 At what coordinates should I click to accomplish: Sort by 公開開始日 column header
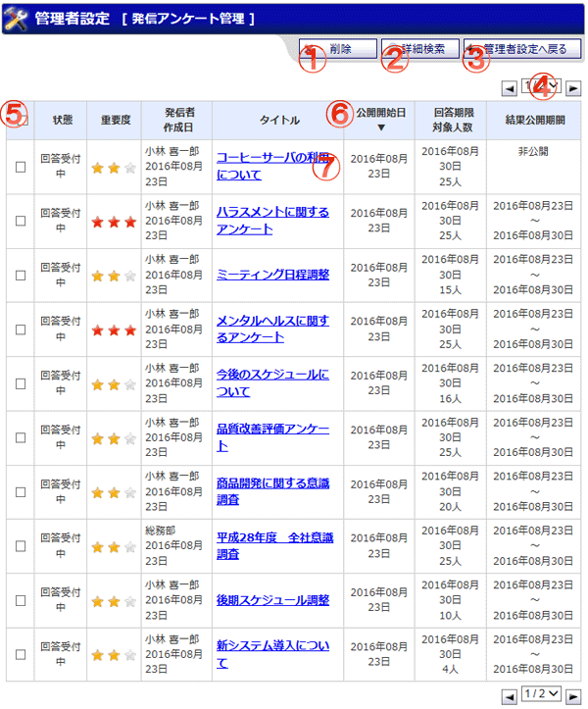tap(380, 113)
